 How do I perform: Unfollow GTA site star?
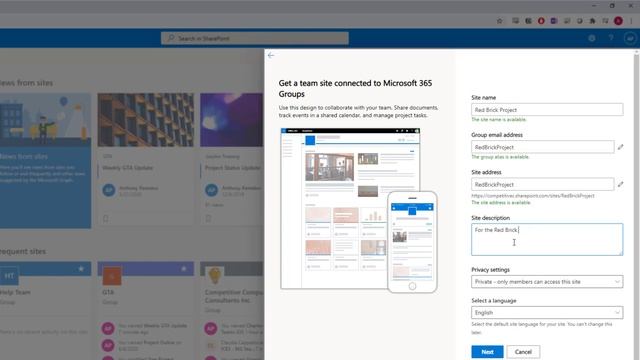click(x=184, y=269)
